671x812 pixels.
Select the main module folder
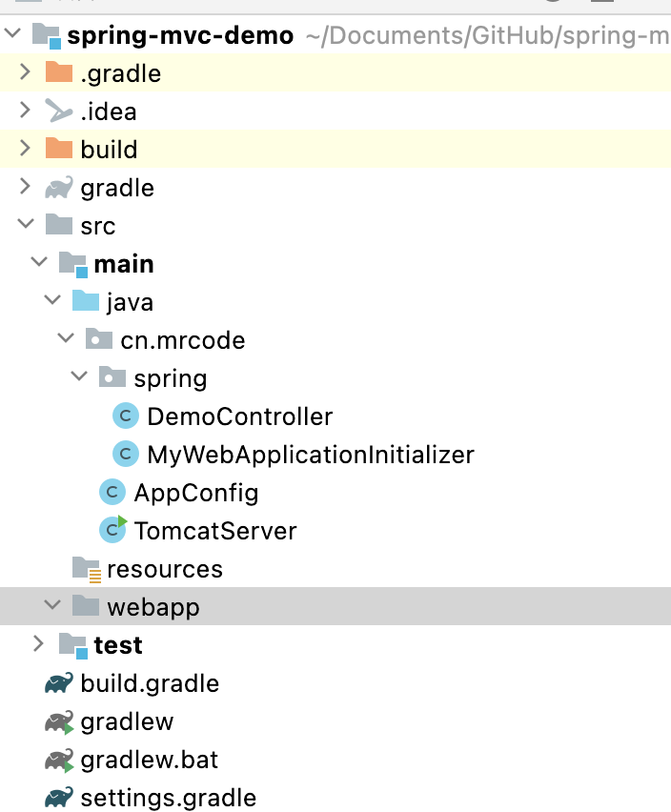pos(124,264)
